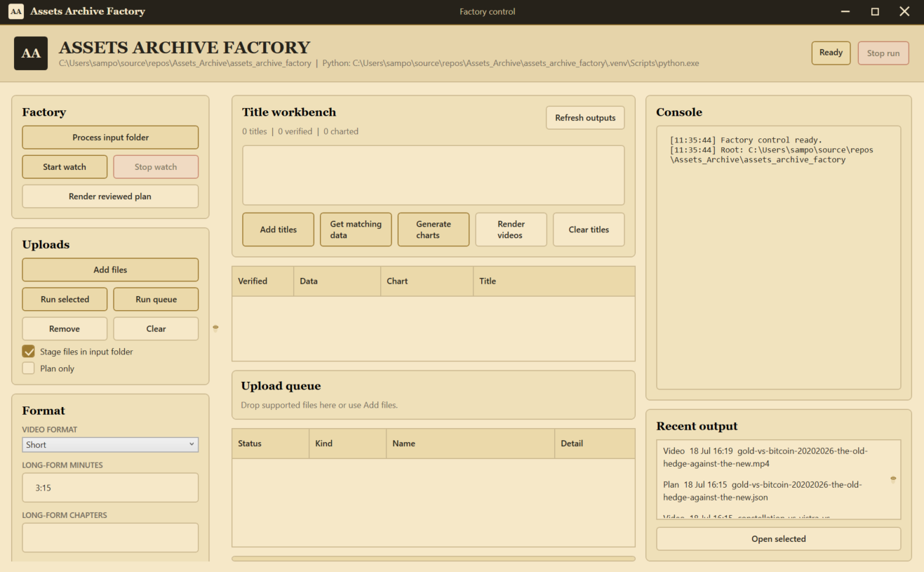Maximize the Factory control window
The image size is (924, 572).
875,11
